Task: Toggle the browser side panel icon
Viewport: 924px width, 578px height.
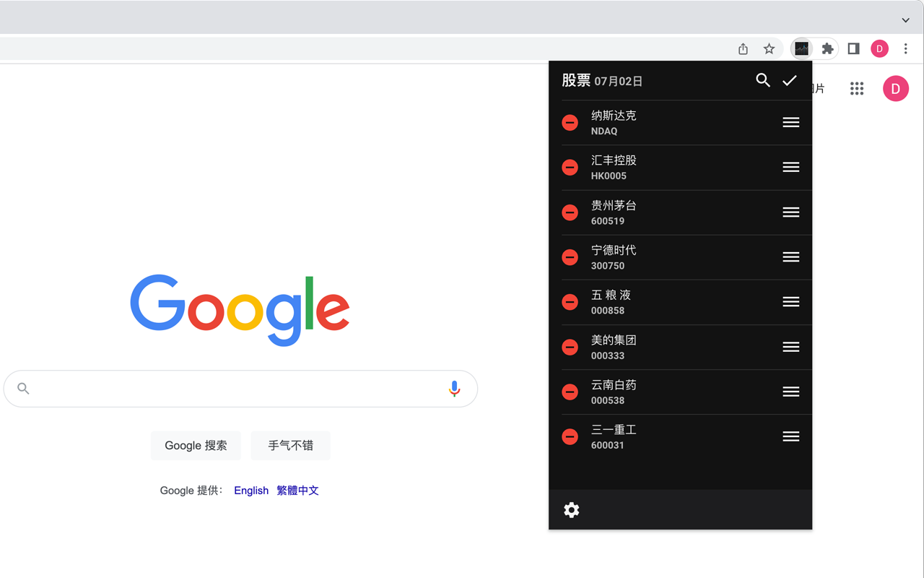Action: coord(853,48)
